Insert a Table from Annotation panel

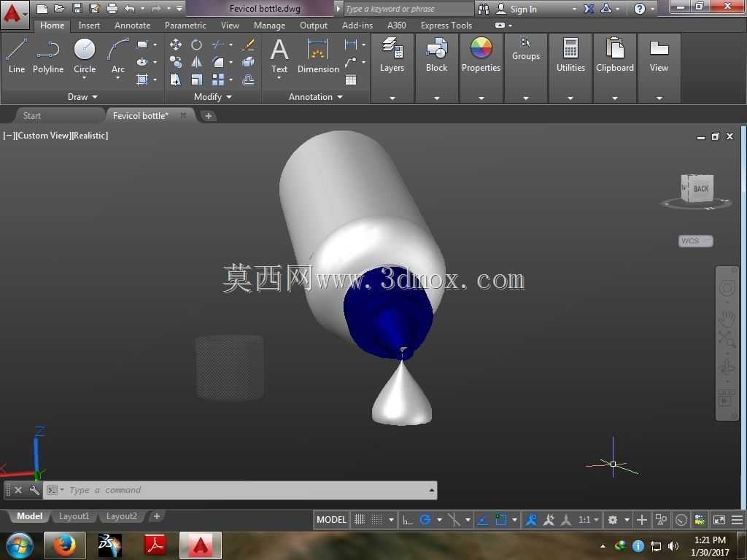point(351,79)
